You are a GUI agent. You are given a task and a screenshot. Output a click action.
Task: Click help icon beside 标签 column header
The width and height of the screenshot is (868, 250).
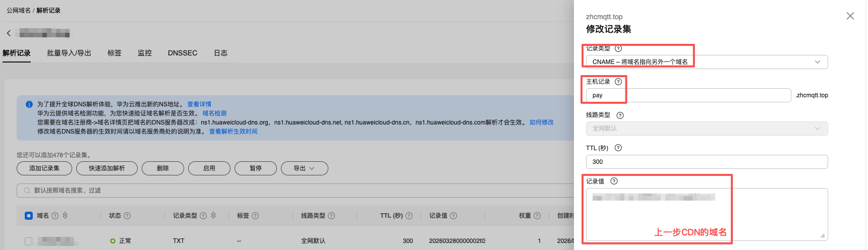coord(255,216)
